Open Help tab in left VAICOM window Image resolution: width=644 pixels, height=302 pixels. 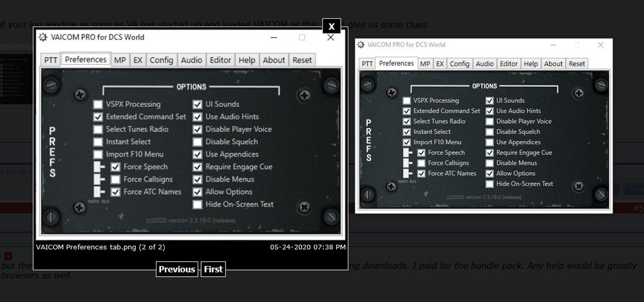(x=247, y=60)
